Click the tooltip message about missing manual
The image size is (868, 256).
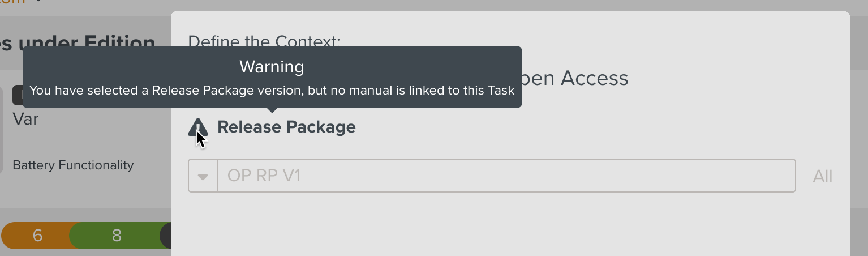(272, 91)
